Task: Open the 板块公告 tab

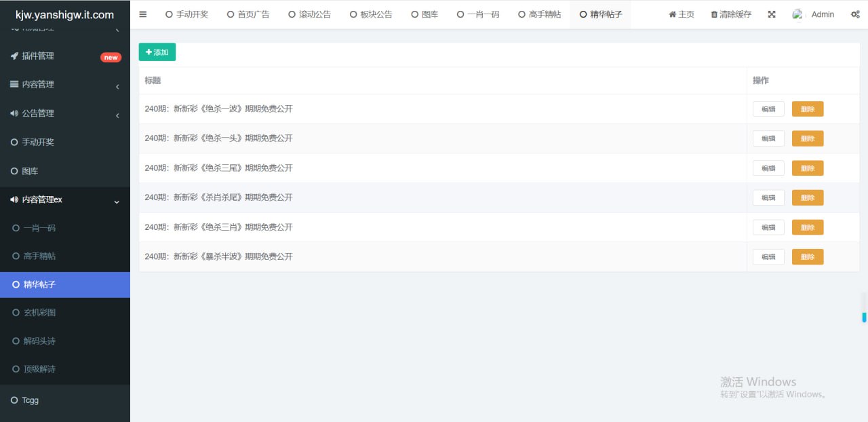Action: (x=371, y=14)
